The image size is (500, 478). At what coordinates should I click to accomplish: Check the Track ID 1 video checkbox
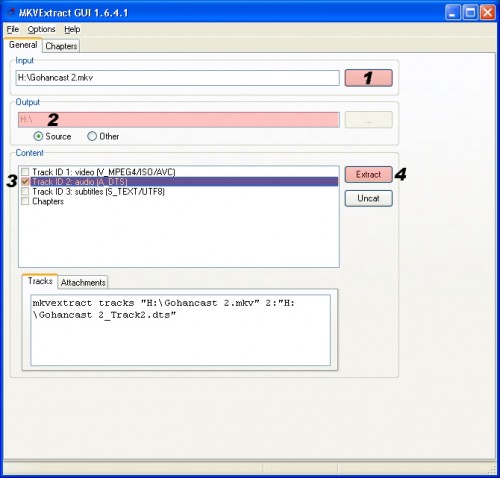coord(25,172)
